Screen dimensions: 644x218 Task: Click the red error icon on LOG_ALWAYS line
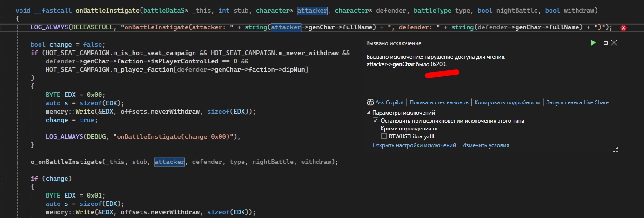click(x=624, y=28)
